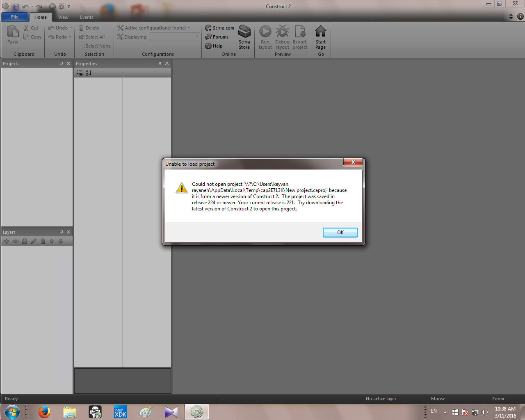Click the Move layer down arrow
The image size is (525, 420).
[x=61, y=241]
